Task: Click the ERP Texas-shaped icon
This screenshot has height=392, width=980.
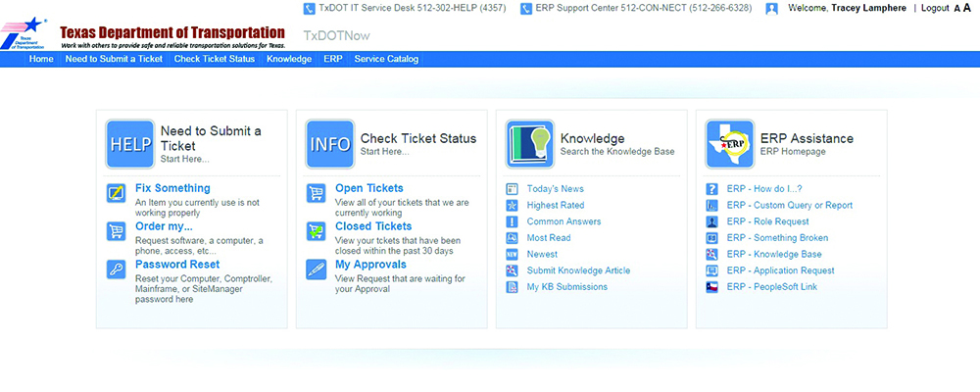Action: (x=729, y=144)
